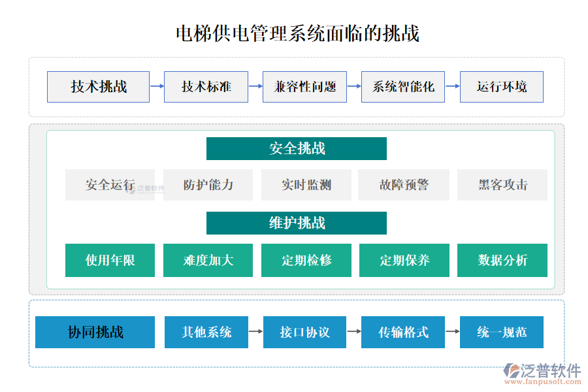Click the 安全挑战 header bar
The width and height of the screenshot is (588, 392).
click(x=296, y=148)
